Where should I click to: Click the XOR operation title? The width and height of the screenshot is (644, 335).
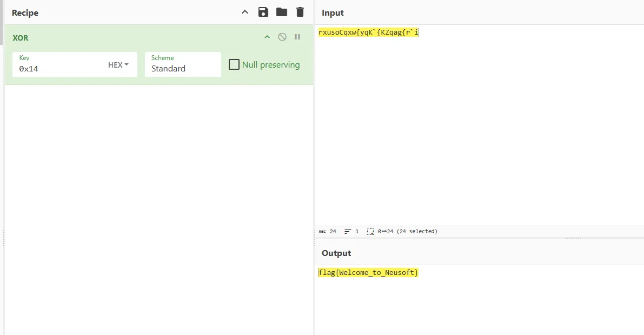click(x=21, y=38)
